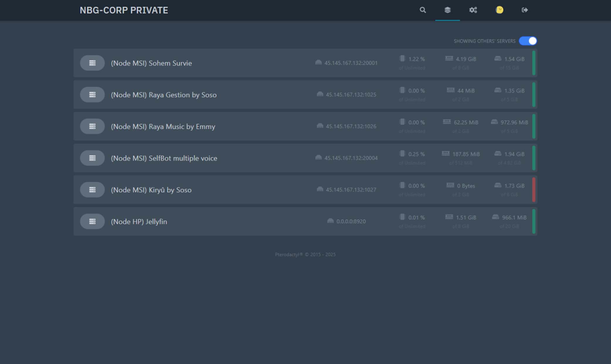Open the admin gears icon

click(x=473, y=10)
